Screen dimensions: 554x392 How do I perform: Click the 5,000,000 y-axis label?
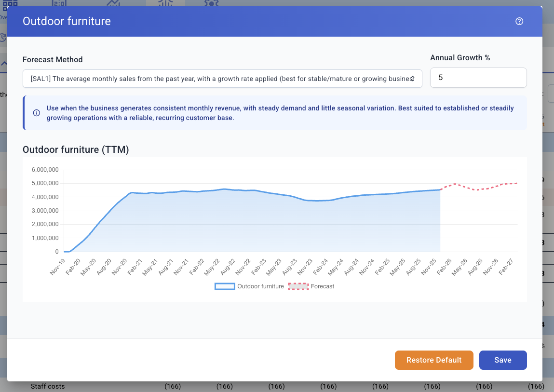click(45, 183)
